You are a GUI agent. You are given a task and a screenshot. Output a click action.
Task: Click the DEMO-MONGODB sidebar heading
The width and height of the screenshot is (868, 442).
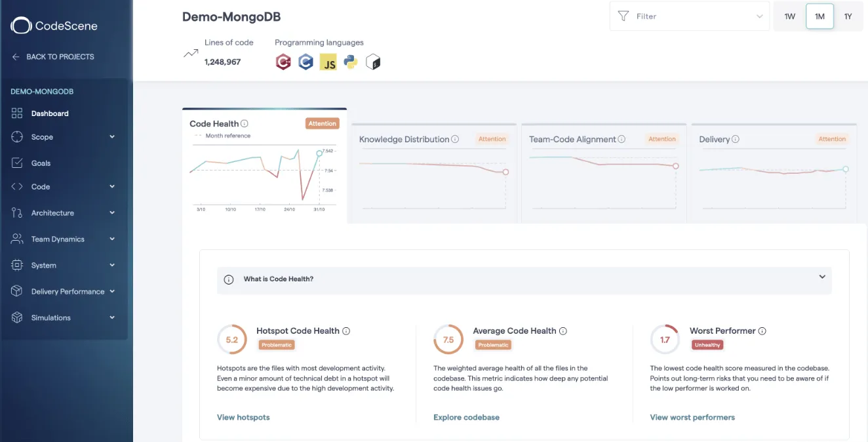pyautogui.click(x=42, y=92)
